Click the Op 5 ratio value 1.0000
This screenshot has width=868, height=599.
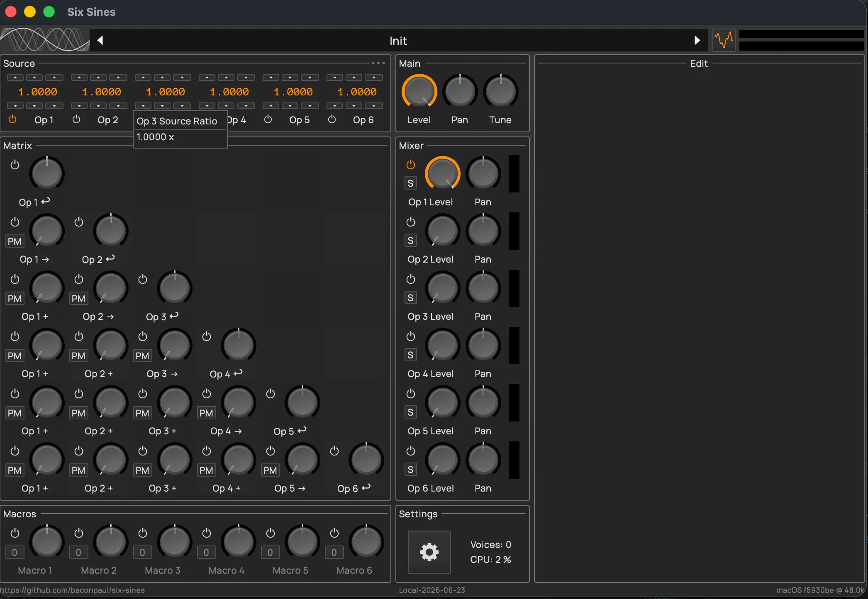point(293,92)
